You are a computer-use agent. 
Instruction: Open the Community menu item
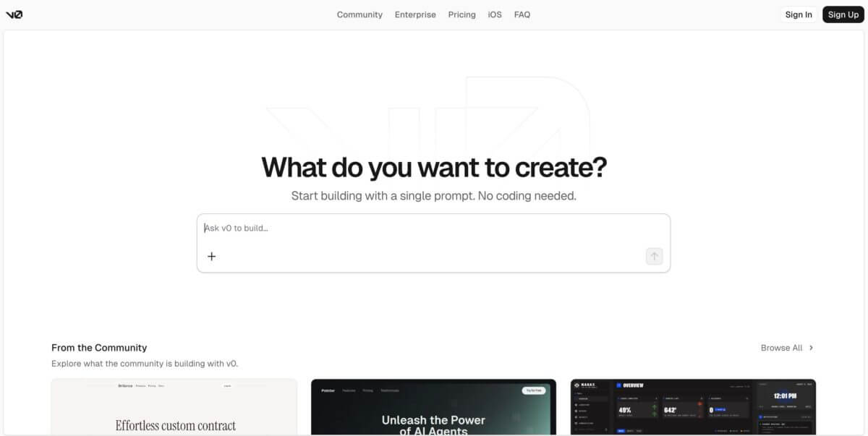click(x=359, y=14)
